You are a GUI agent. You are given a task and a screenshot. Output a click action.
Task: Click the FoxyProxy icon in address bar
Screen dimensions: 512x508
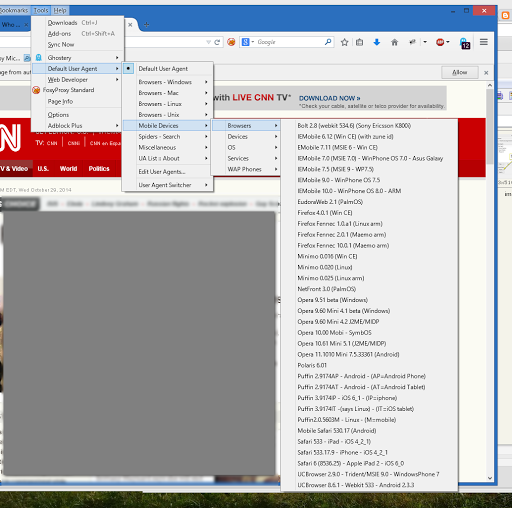coord(231,42)
